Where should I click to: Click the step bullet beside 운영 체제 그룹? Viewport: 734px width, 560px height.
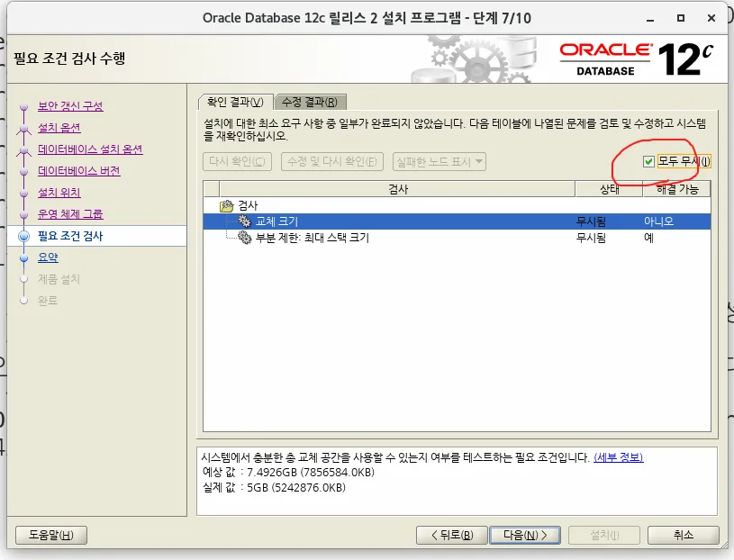(x=24, y=215)
